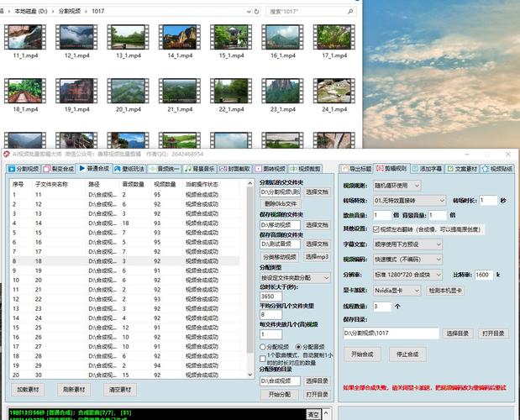The width and height of the screenshot is (520, 420).
Task: Expand the 转场特效 dropdown
Action: click(409, 201)
